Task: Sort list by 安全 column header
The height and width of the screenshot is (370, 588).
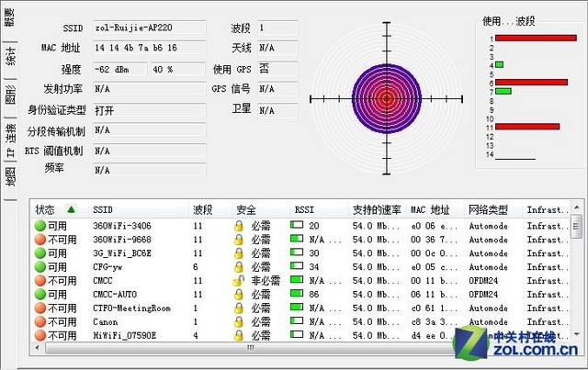Action: point(261,209)
